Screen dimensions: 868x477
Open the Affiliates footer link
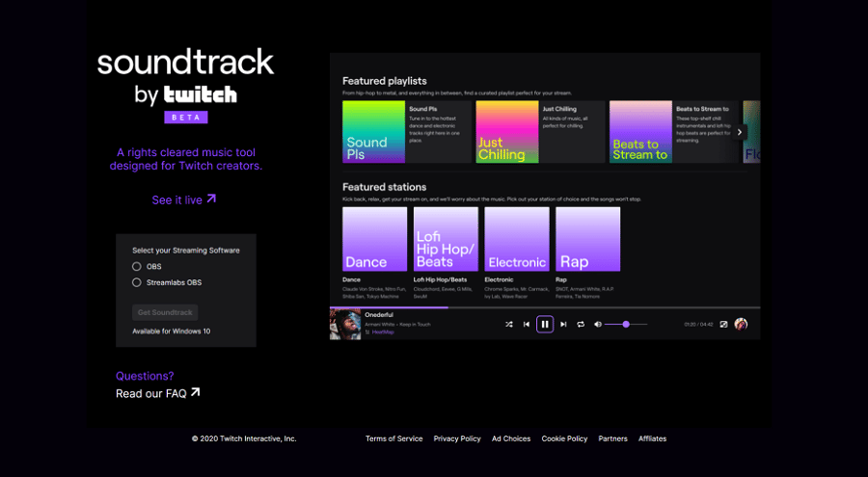(653, 438)
